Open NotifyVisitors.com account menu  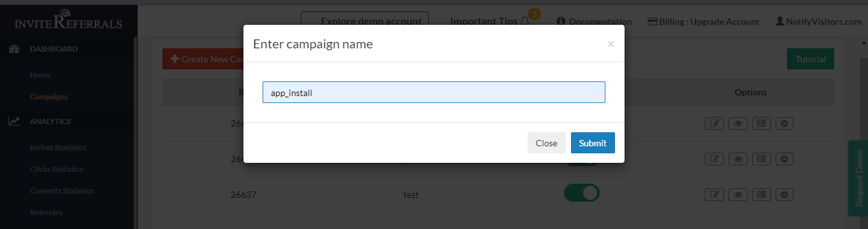[818, 21]
